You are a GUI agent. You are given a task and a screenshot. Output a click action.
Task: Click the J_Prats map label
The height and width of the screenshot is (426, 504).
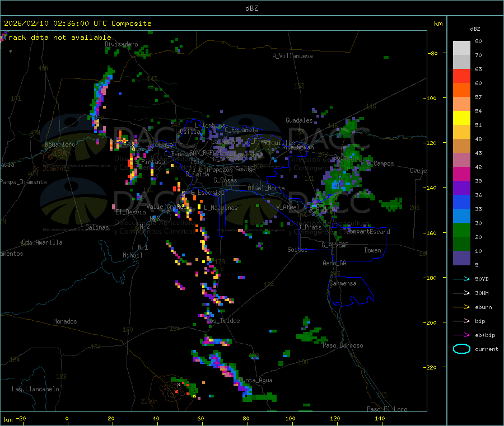point(310,227)
